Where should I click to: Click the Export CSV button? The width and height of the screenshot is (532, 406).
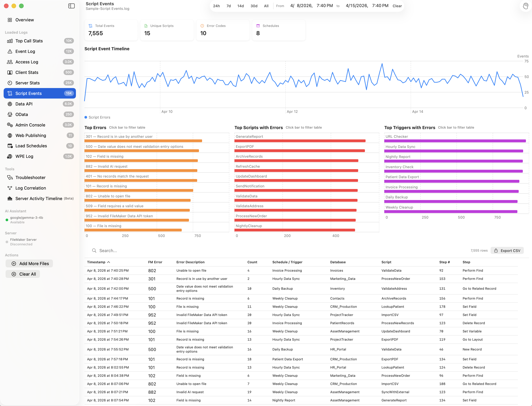click(x=507, y=251)
